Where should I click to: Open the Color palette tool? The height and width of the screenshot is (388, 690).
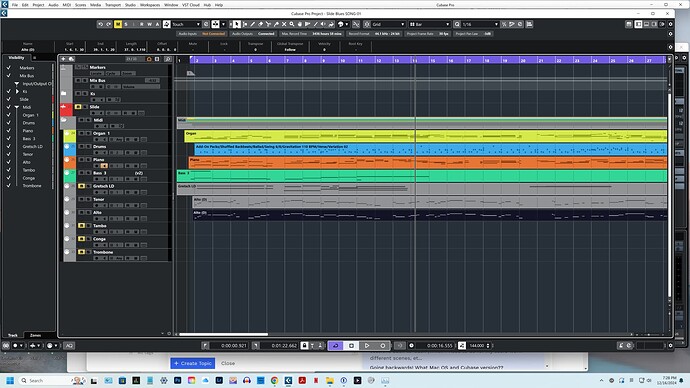click(341, 24)
